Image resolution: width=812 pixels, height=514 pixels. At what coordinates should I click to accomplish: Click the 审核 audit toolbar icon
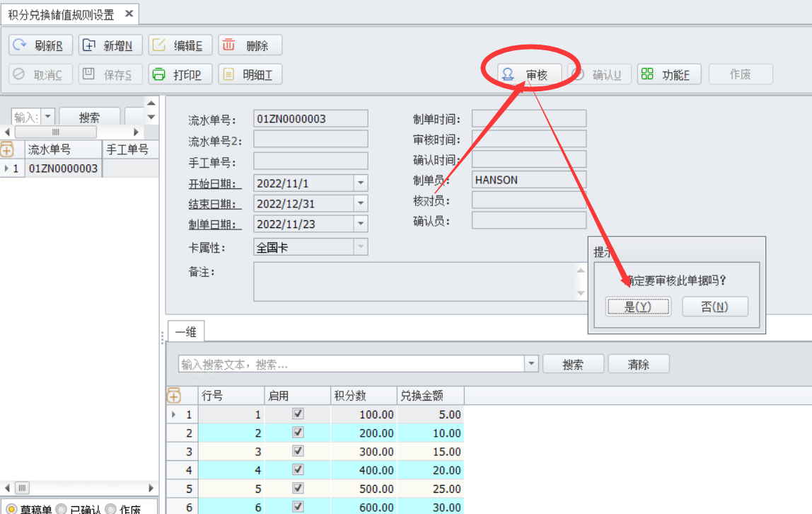pos(509,74)
